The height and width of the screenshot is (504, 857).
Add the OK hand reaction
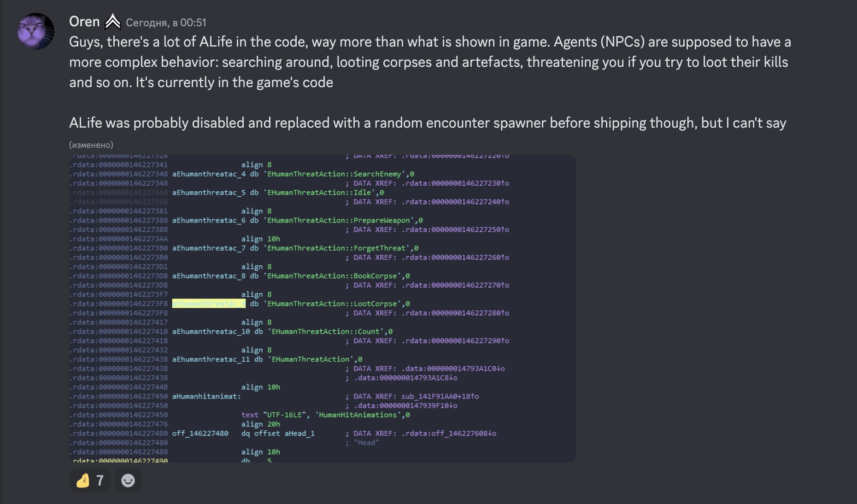point(83,481)
